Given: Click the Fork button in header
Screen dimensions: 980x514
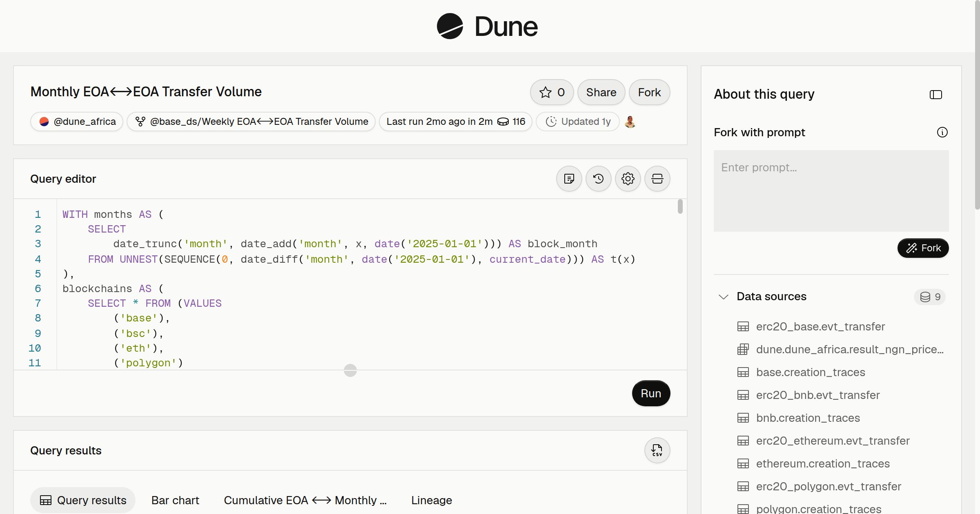Looking at the screenshot, I should (649, 92).
